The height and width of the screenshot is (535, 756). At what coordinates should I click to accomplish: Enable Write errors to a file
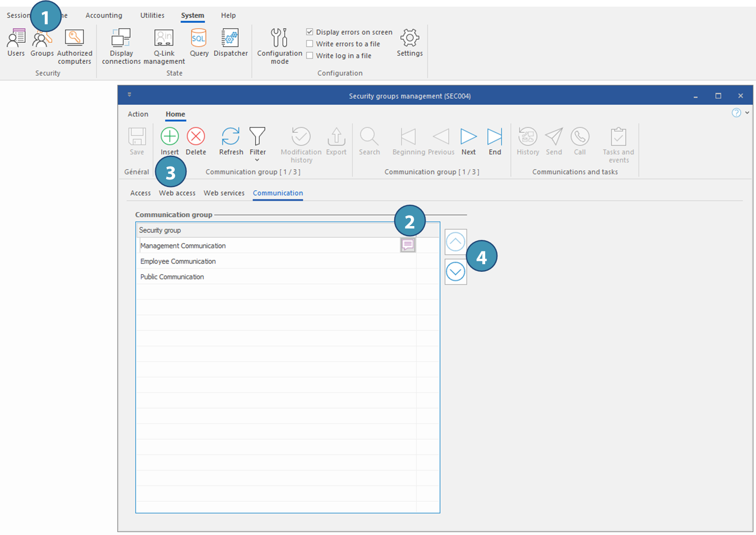coord(309,44)
